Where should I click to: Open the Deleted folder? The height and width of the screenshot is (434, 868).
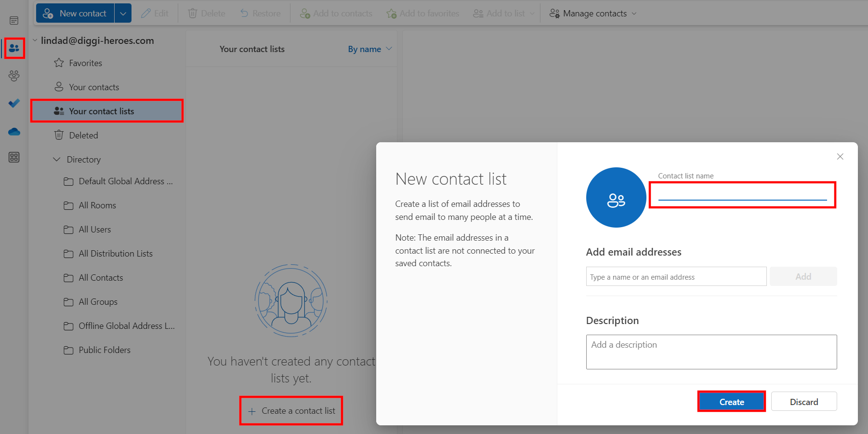[107, 136]
